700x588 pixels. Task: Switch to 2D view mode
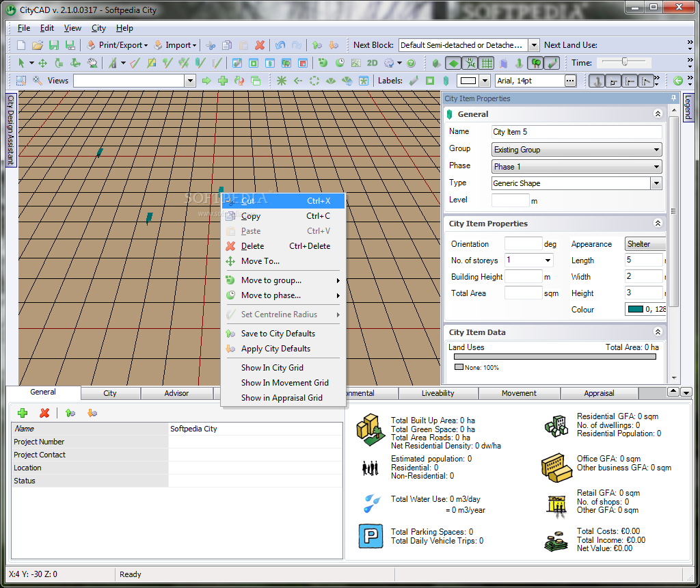pyautogui.click(x=372, y=63)
